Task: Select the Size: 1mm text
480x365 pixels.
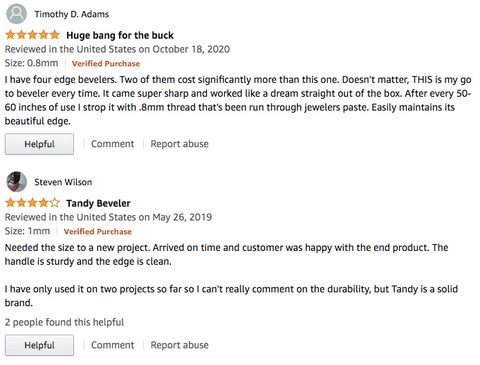Action: pyautogui.click(x=27, y=231)
